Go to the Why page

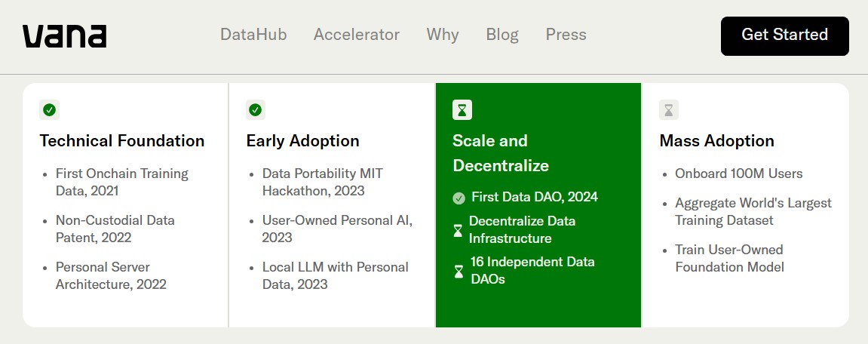[443, 35]
